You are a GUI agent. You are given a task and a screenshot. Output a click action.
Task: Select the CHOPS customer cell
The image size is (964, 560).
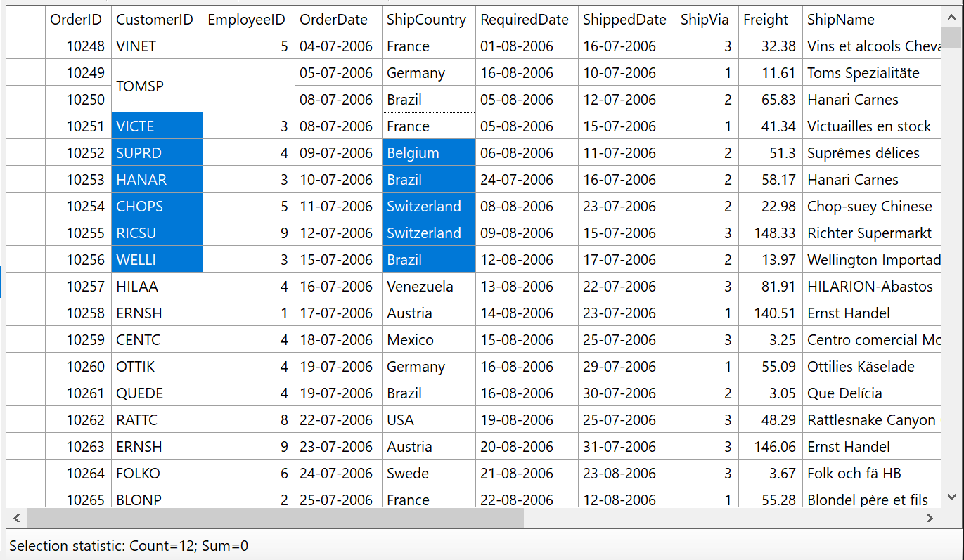coord(157,207)
